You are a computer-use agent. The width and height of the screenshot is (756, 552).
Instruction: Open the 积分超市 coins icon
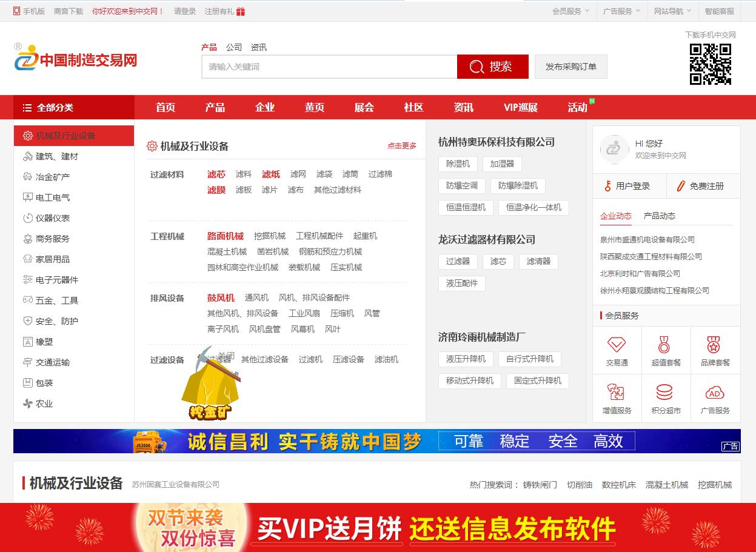click(x=664, y=392)
